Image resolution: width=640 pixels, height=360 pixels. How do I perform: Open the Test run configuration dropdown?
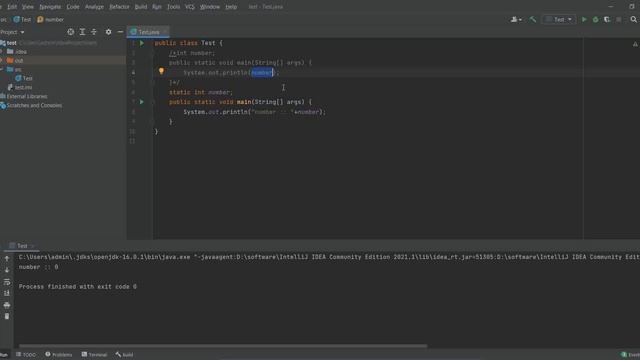pos(559,19)
